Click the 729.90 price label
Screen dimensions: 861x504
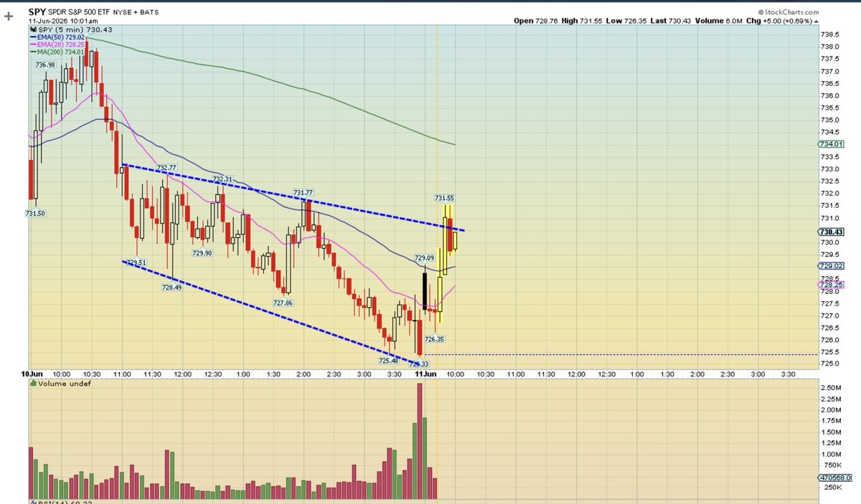(202, 253)
